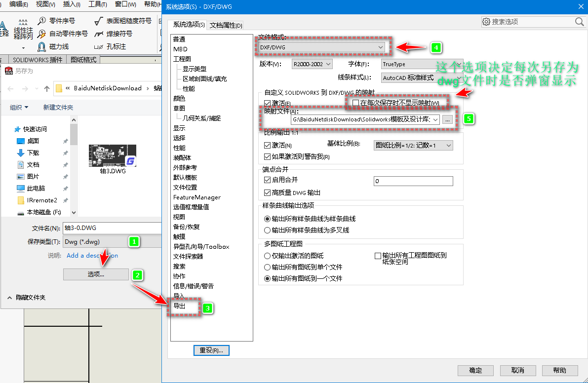Select Downloads (下载) in sidebar
Image resolution: width=588 pixels, height=383 pixels.
coord(33,153)
